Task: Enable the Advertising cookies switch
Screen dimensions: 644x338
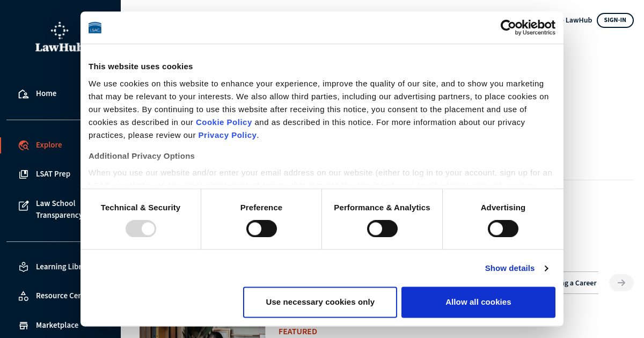Action: tap(503, 229)
